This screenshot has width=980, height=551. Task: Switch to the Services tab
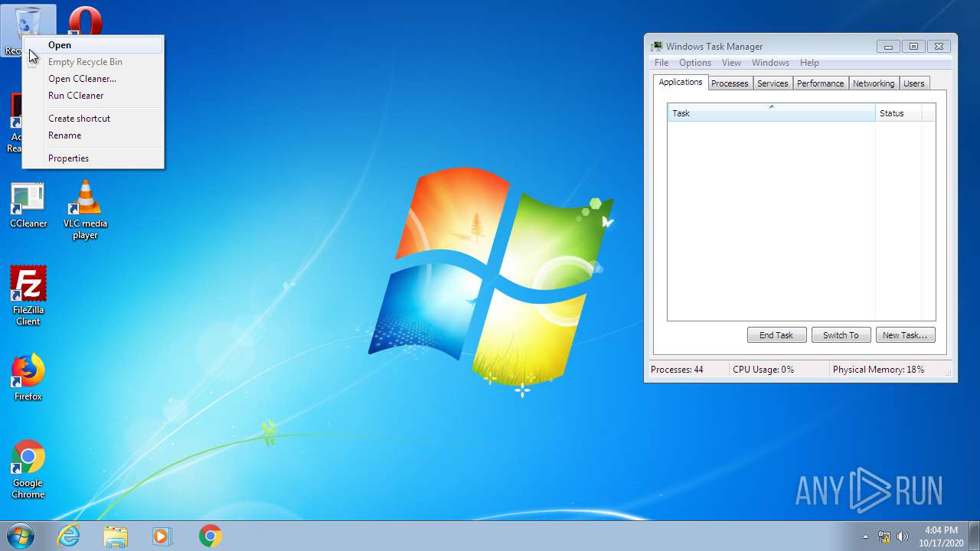point(773,83)
